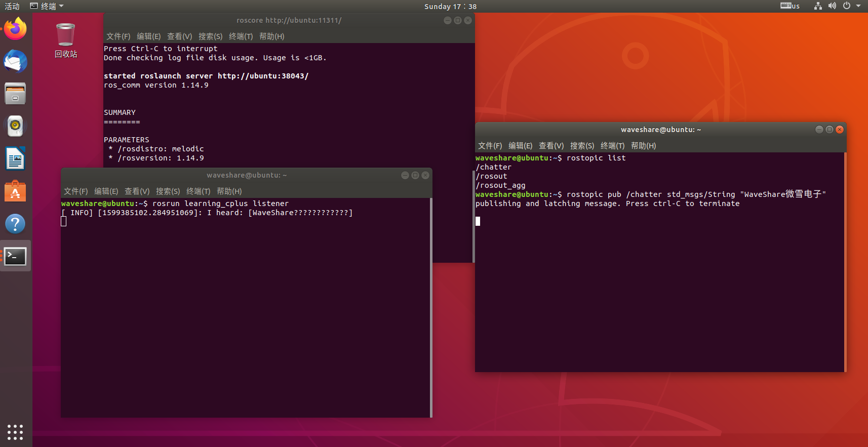The image size is (868, 447).
Task: Click 活动 Activities button
Action: pos(12,6)
